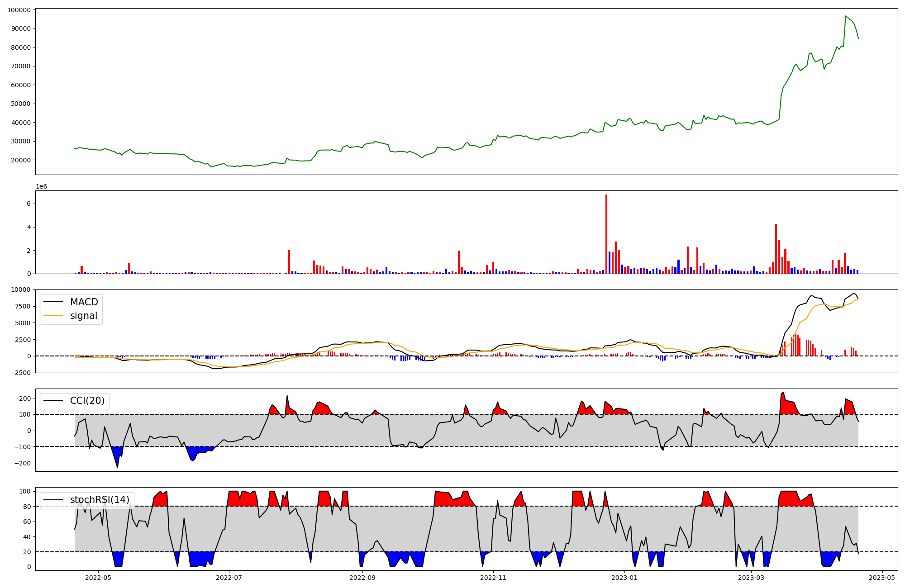Click the 2022-09 x-axis label

tap(362, 577)
